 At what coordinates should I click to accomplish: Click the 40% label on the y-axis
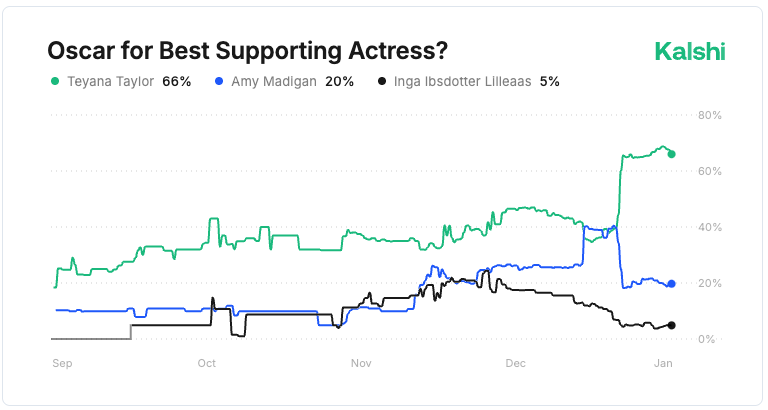point(710,228)
